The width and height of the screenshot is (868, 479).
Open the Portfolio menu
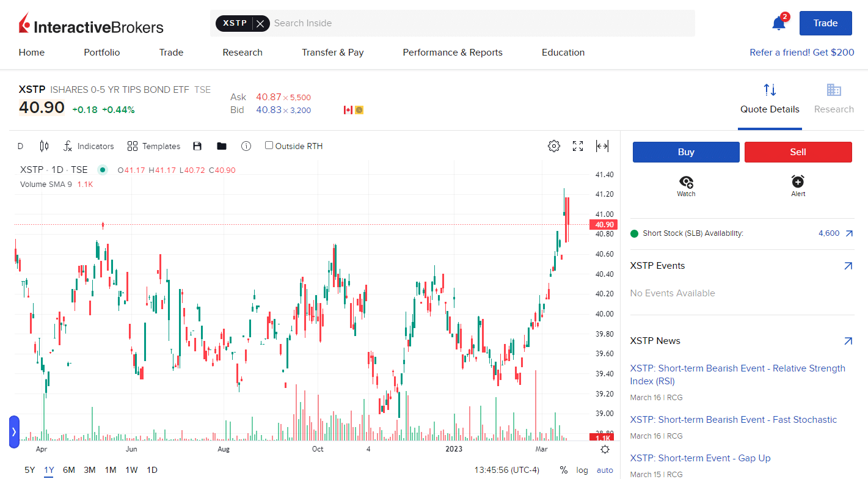point(102,53)
